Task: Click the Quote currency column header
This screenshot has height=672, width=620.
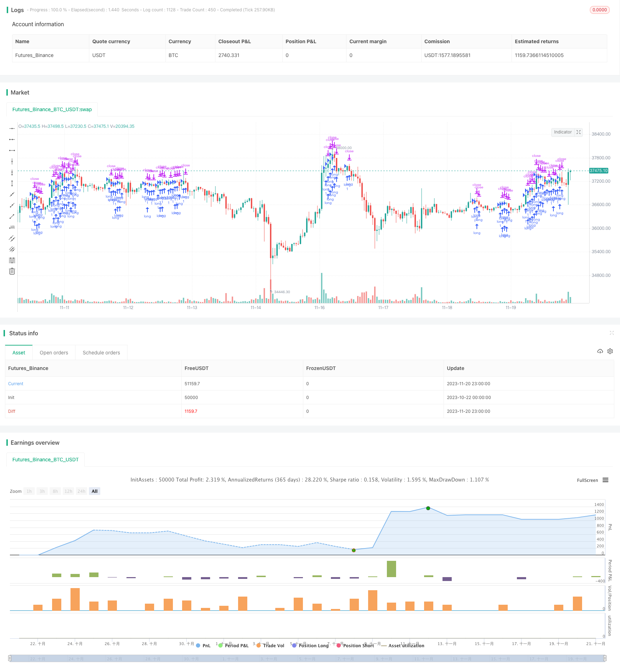Action: click(x=111, y=41)
